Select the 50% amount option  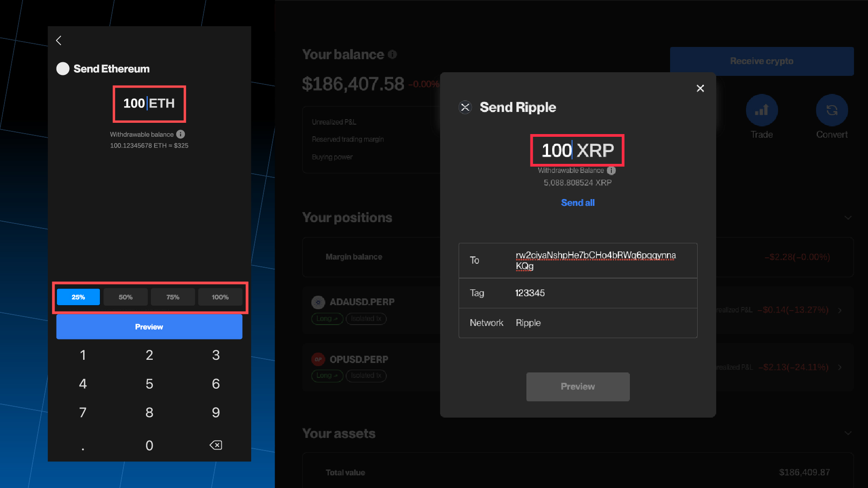click(126, 297)
